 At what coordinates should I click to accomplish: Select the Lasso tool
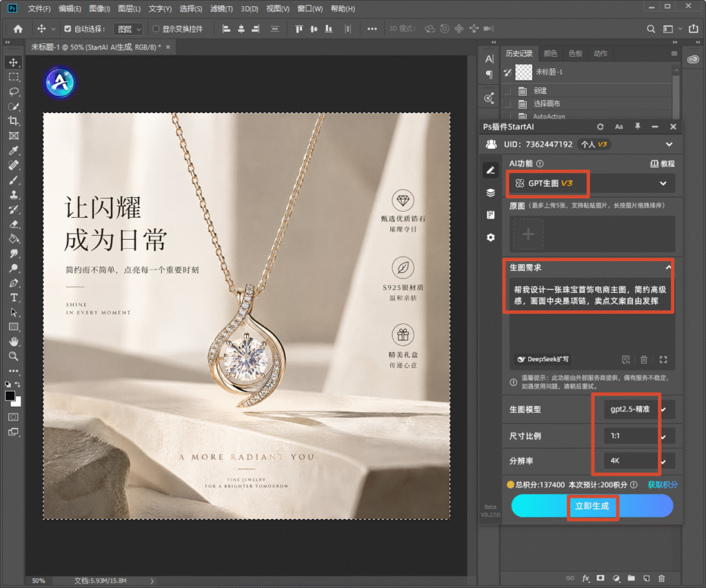[14, 92]
